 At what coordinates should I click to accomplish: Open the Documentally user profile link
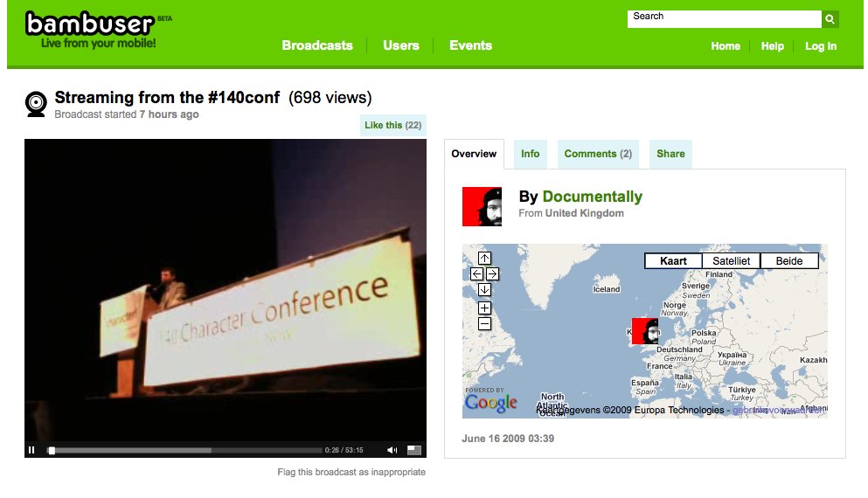coord(592,197)
